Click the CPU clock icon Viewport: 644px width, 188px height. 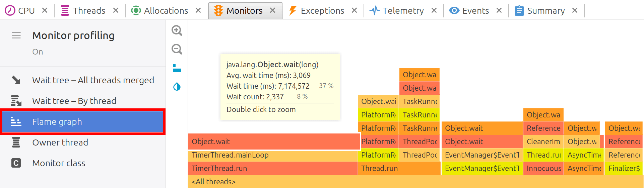pyautogui.click(x=10, y=11)
